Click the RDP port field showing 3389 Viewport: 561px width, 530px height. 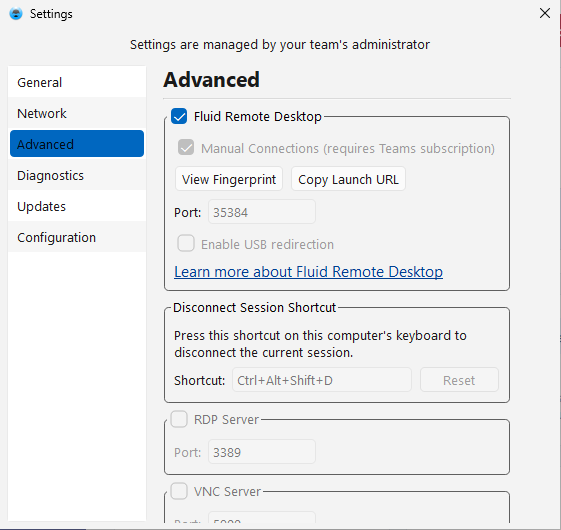(x=262, y=452)
